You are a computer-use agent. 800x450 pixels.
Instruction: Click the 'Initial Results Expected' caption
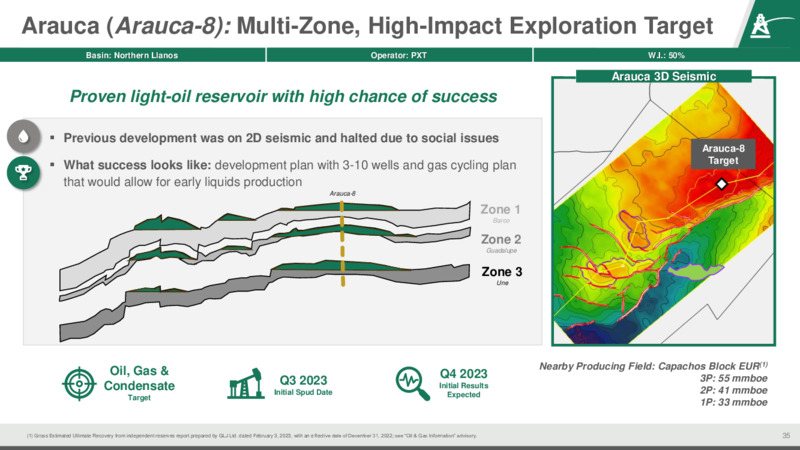[x=463, y=390]
